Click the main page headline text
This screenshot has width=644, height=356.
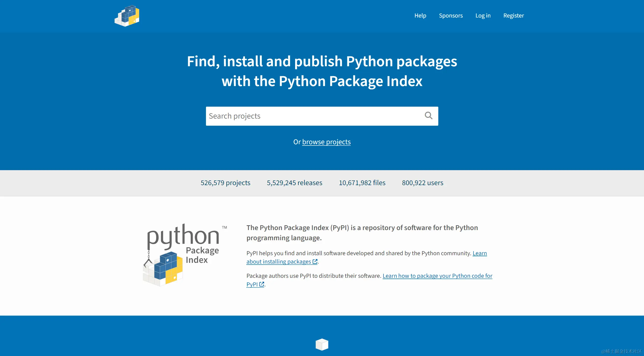(x=322, y=71)
